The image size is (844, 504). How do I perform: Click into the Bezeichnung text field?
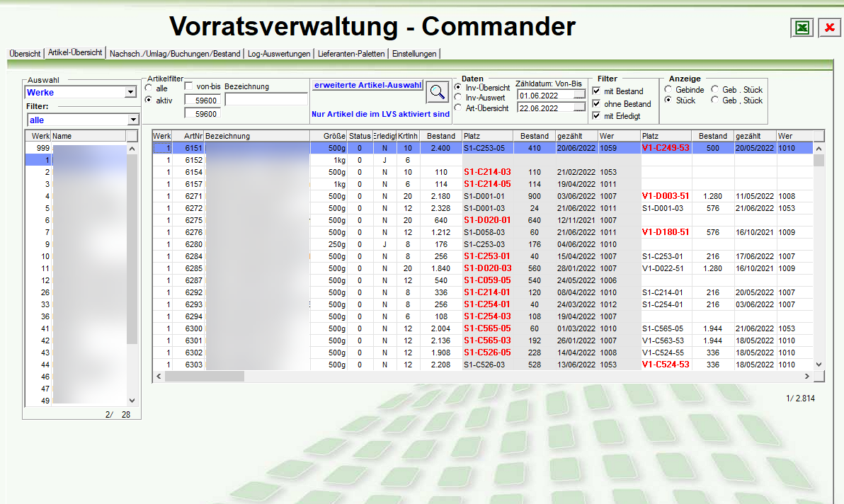tap(266, 99)
